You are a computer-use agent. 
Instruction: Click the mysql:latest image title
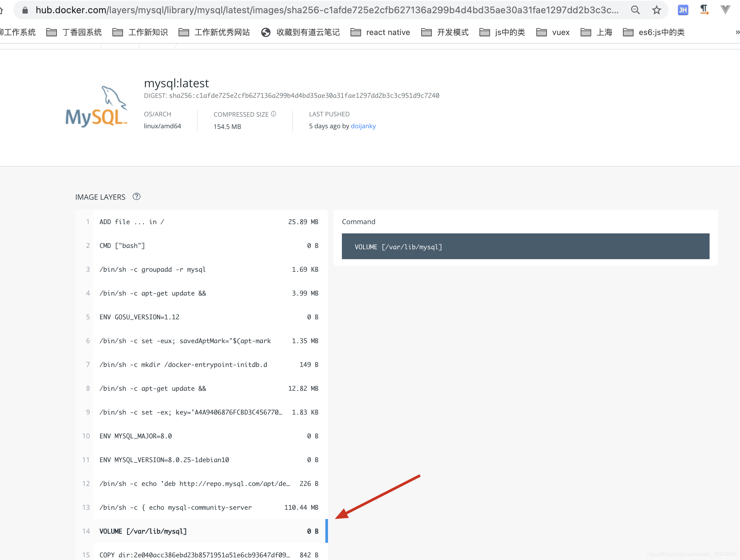pos(176,83)
